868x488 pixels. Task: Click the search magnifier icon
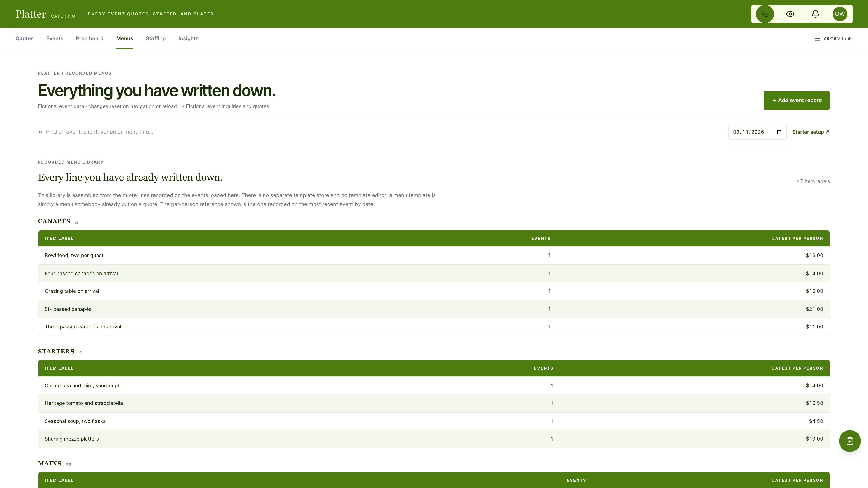(x=40, y=132)
